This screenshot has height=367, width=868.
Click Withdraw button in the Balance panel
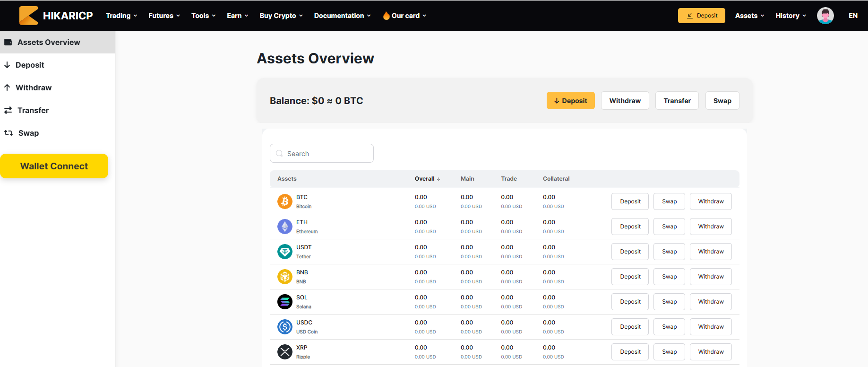(625, 101)
